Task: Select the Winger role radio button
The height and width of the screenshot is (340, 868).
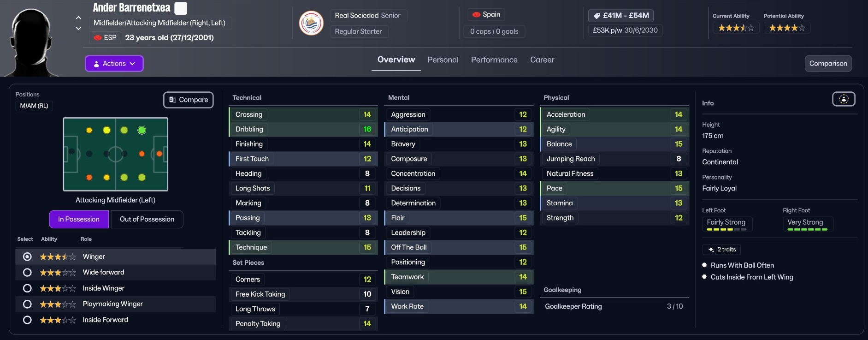Action: pos(27,256)
